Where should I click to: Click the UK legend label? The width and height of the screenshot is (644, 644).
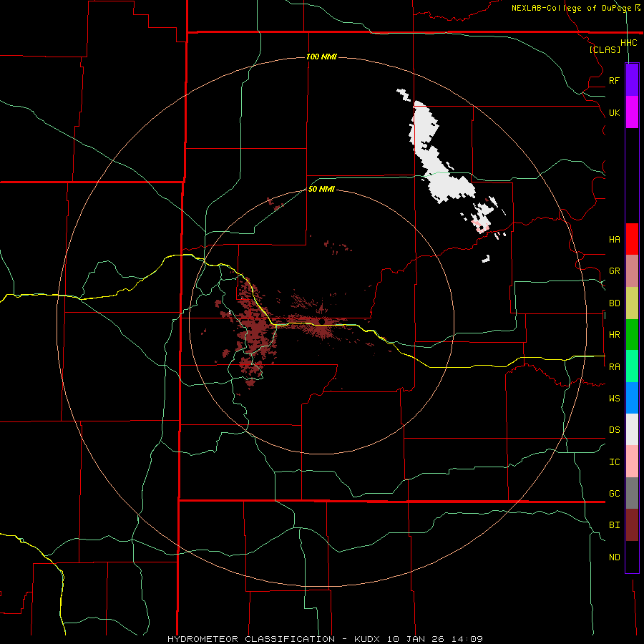click(614, 112)
